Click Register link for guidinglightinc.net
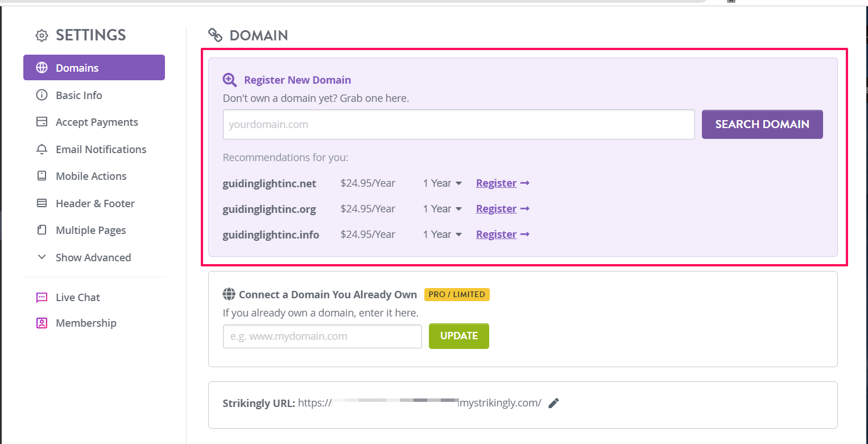The height and width of the screenshot is (444, 868). [x=496, y=183]
